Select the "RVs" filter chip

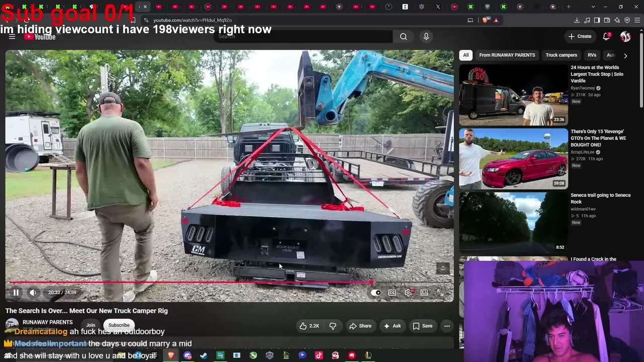(592, 55)
